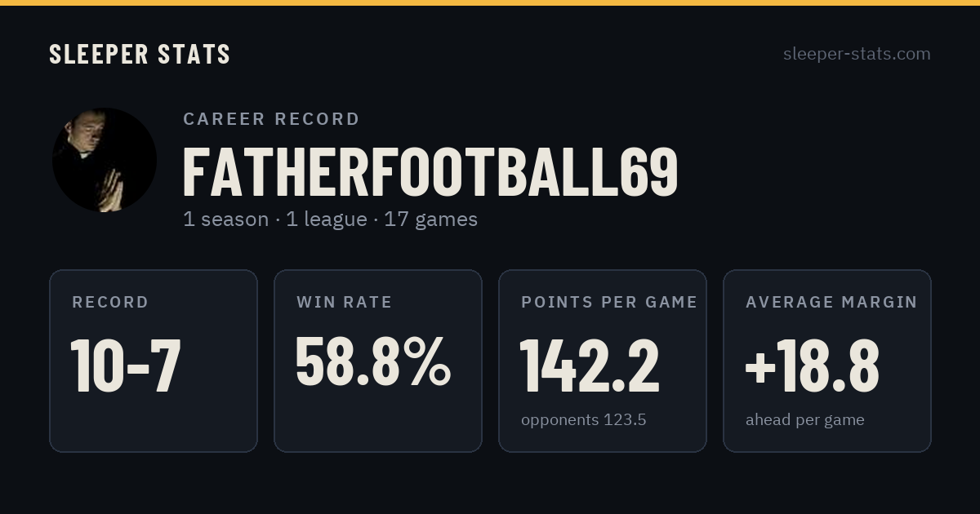The image size is (980, 514).
Task: Click the 10-7 record value
Action: [126, 366]
